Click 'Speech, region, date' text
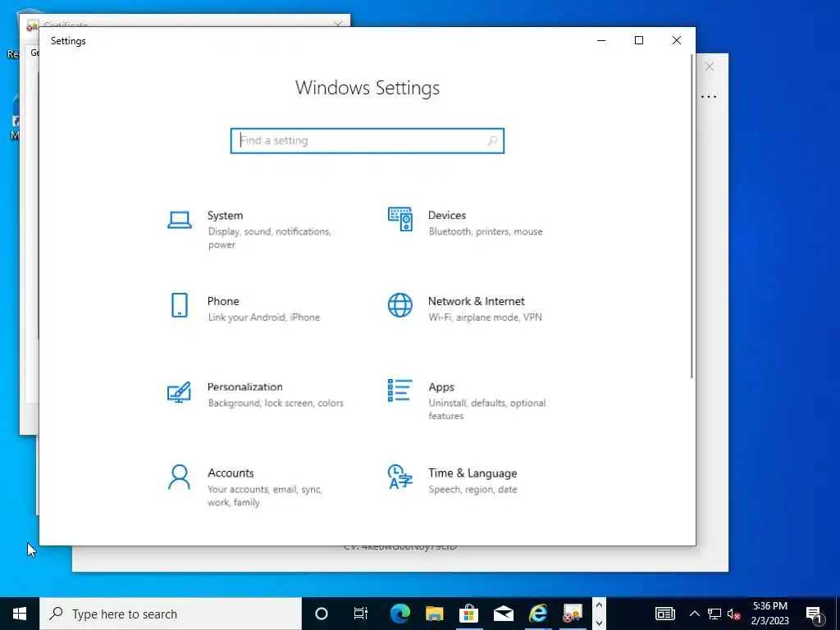 tap(472, 489)
